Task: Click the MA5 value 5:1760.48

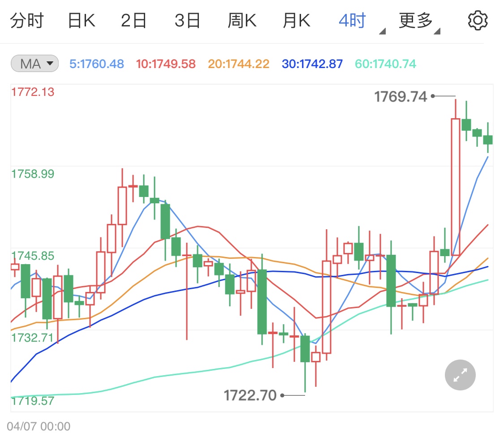Action: 97,64
